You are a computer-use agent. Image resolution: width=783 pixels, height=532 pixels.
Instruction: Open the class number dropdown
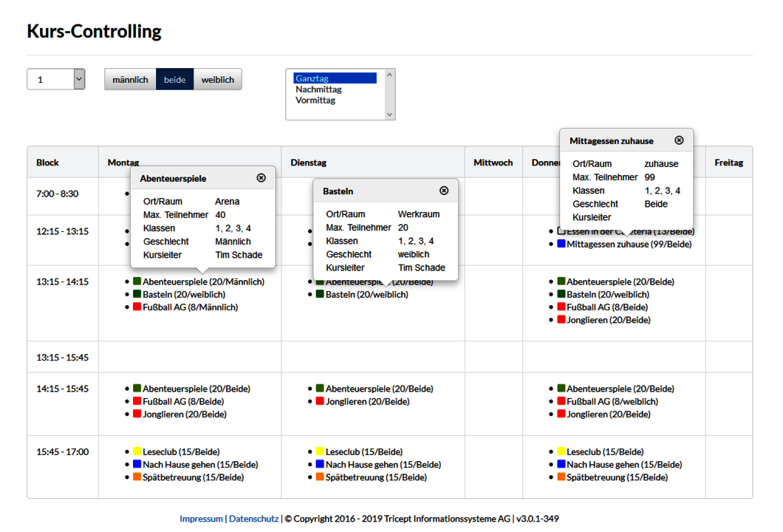coord(56,80)
